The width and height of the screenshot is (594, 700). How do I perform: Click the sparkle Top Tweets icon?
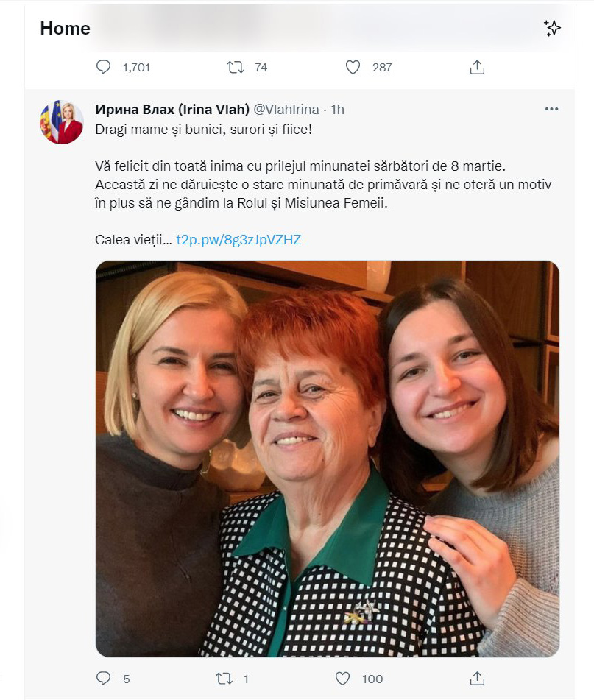pos(552,29)
